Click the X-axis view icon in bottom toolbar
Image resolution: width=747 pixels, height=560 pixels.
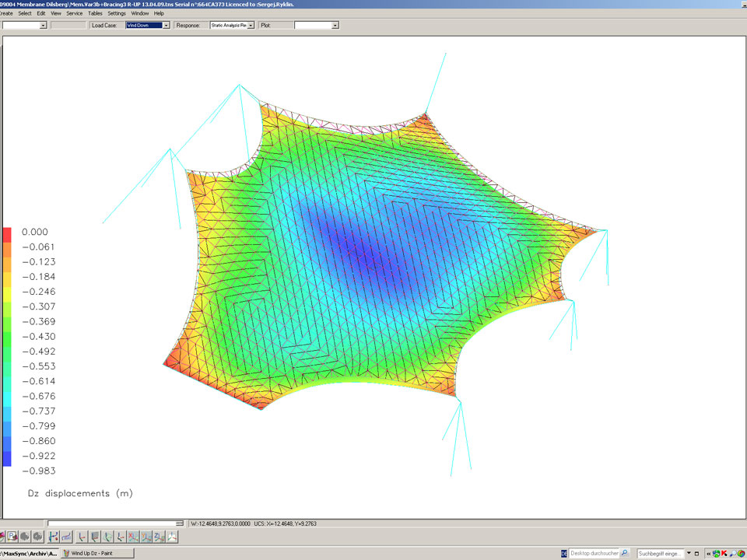coord(133,537)
